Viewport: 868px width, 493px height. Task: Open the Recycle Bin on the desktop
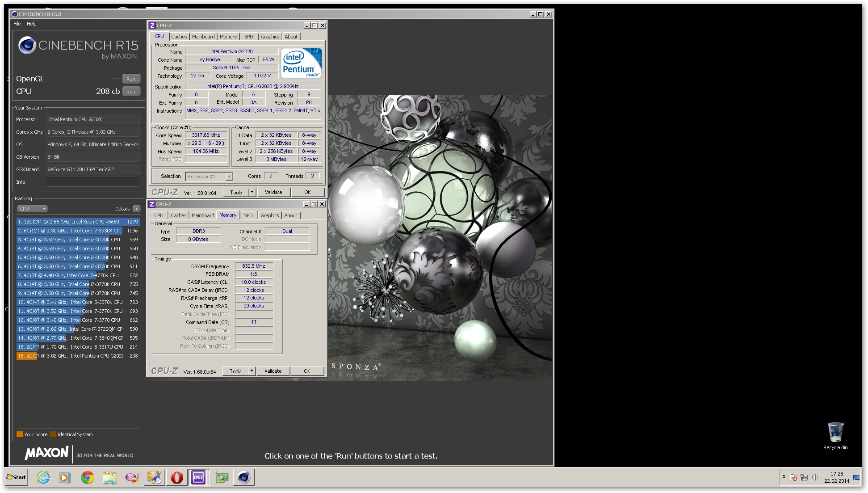pyautogui.click(x=835, y=436)
